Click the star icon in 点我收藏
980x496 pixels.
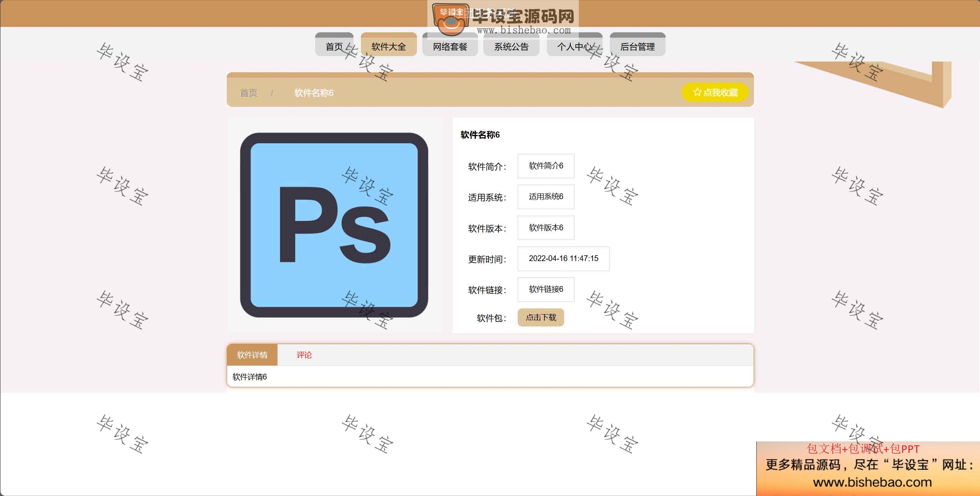697,92
